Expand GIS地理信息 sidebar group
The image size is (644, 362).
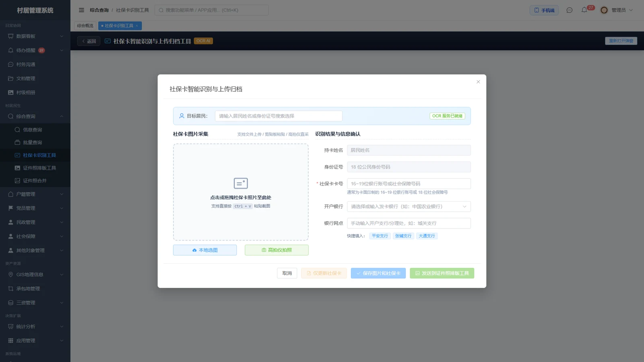tap(35, 275)
